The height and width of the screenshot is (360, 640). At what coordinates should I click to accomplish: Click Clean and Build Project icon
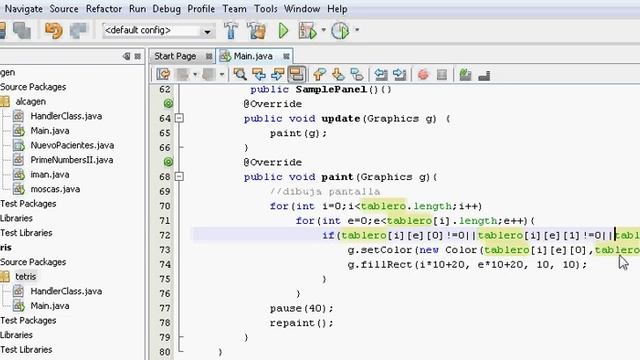257,31
